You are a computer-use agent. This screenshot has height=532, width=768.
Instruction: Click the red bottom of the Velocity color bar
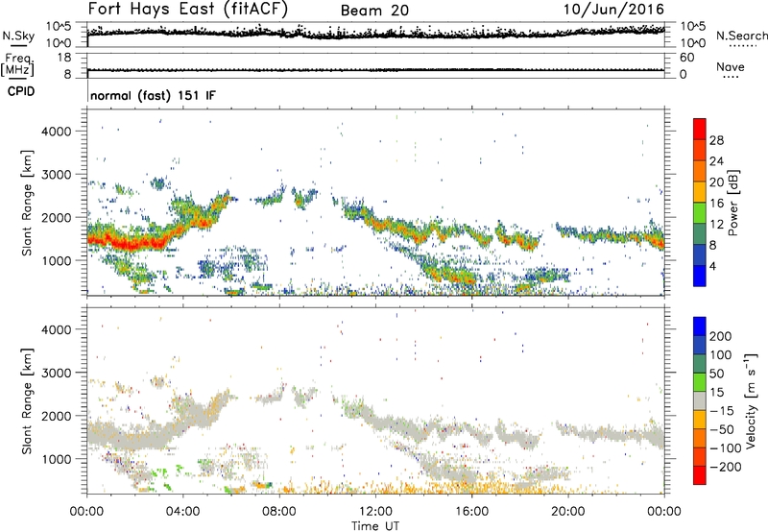point(700,475)
